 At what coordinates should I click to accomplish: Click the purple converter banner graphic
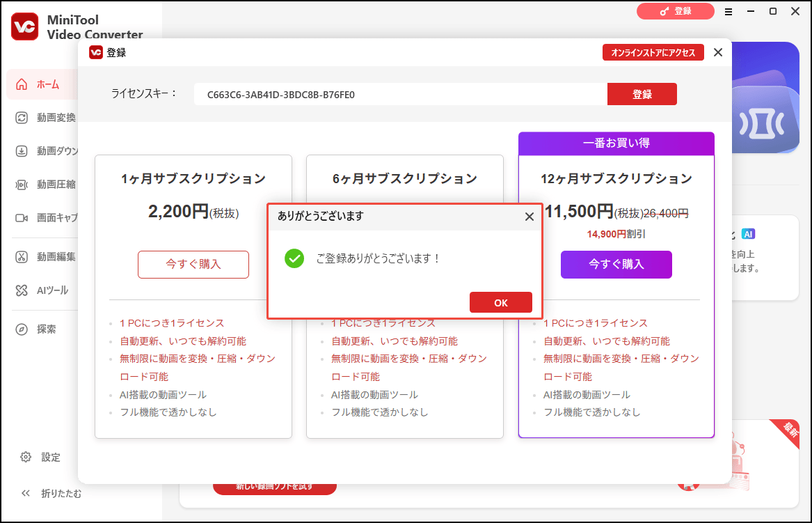pos(766,98)
